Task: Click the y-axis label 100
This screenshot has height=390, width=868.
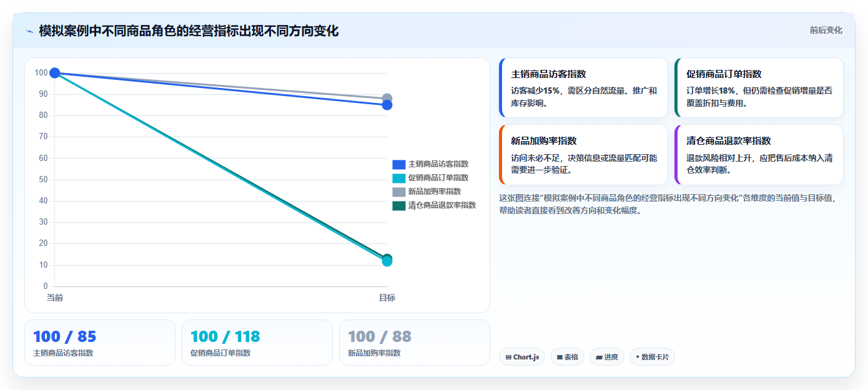Action: 41,72
